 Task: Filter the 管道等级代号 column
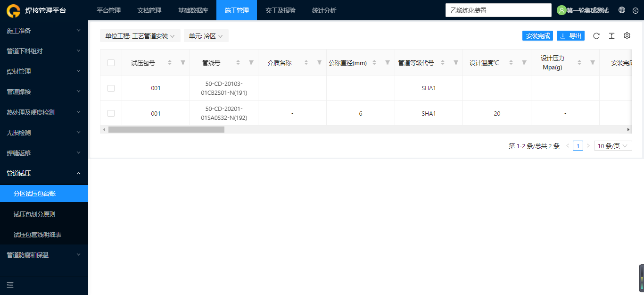456,62
